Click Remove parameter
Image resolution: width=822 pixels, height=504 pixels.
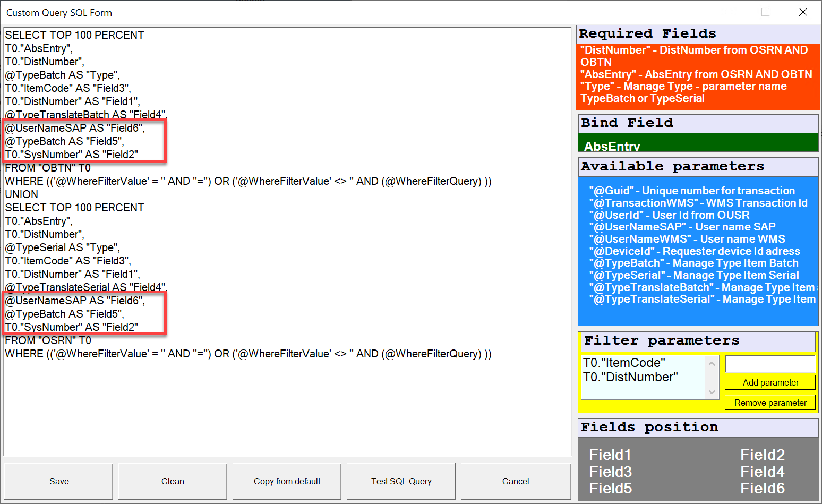coord(770,402)
